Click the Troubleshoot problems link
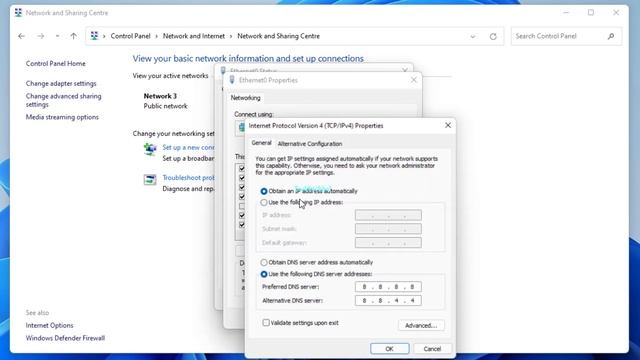Image resolution: width=640 pixels, height=360 pixels. 188,178
